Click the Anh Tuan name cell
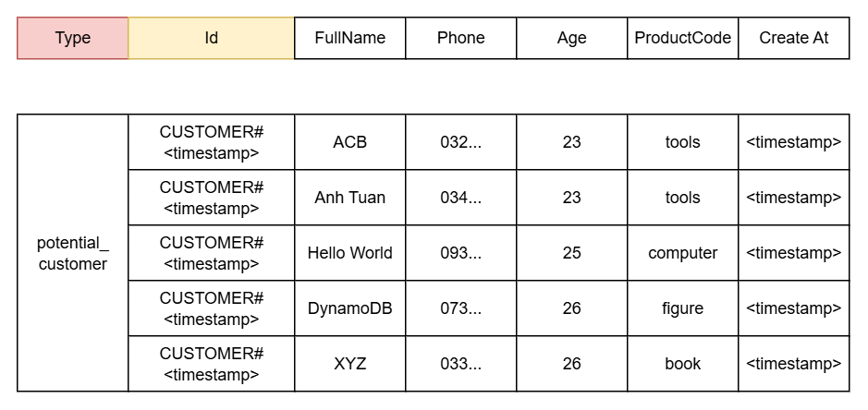The height and width of the screenshot is (410, 868). [x=349, y=198]
